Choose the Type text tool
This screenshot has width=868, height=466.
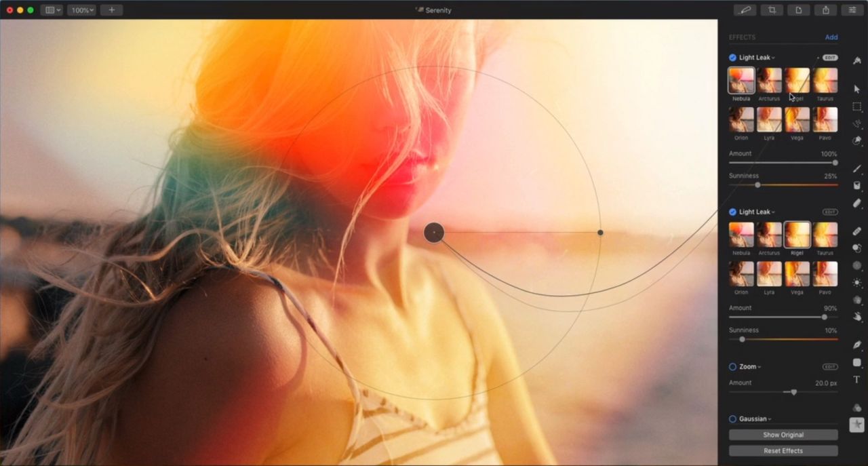856,380
